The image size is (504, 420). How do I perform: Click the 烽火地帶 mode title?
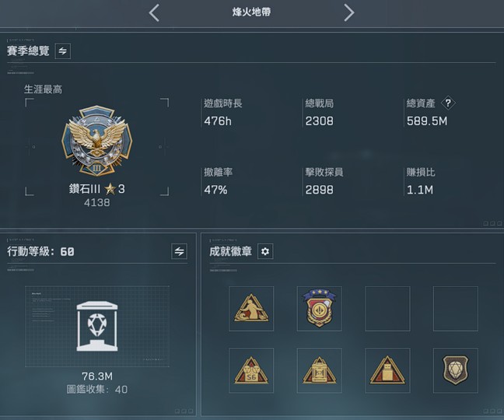(x=251, y=12)
